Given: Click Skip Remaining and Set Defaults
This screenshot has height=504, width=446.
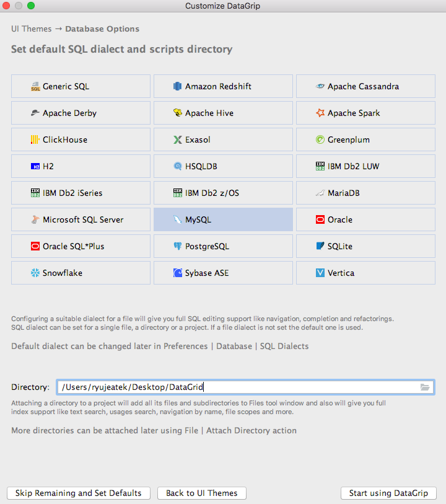Looking at the screenshot, I should tap(78, 493).
